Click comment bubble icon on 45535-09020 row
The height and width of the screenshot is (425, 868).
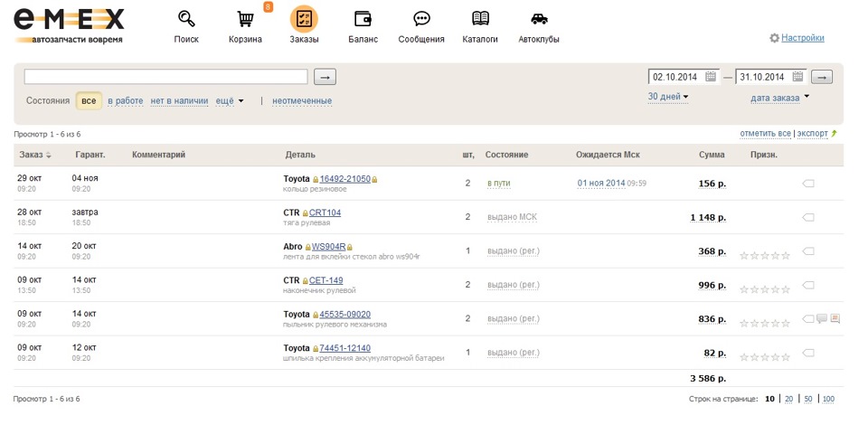pos(822,318)
